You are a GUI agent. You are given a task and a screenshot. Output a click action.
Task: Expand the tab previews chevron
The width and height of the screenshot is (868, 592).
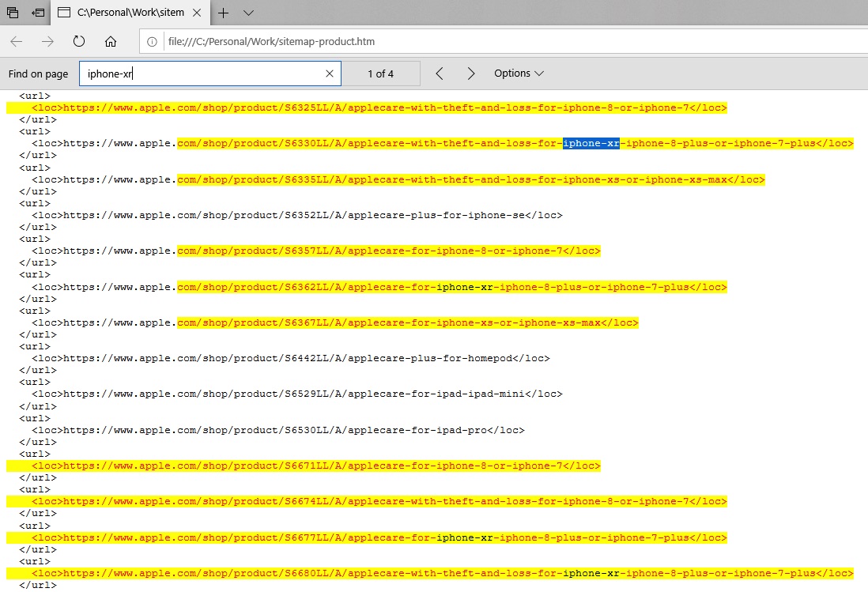pyautogui.click(x=248, y=13)
